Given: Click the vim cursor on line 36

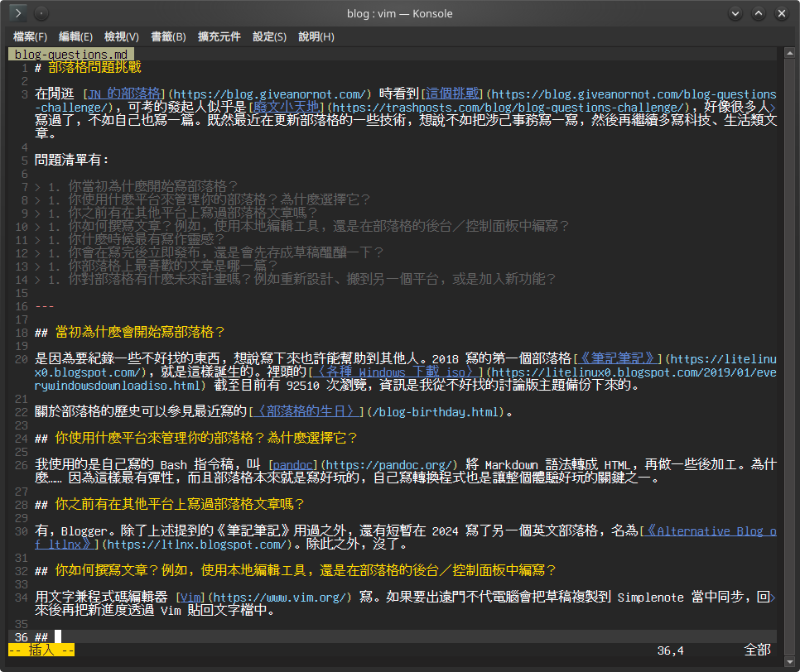Looking at the screenshot, I should click(x=58, y=636).
